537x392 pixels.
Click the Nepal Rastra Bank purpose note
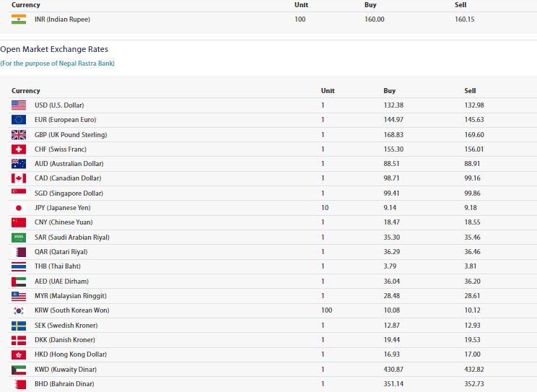click(x=57, y=64)
